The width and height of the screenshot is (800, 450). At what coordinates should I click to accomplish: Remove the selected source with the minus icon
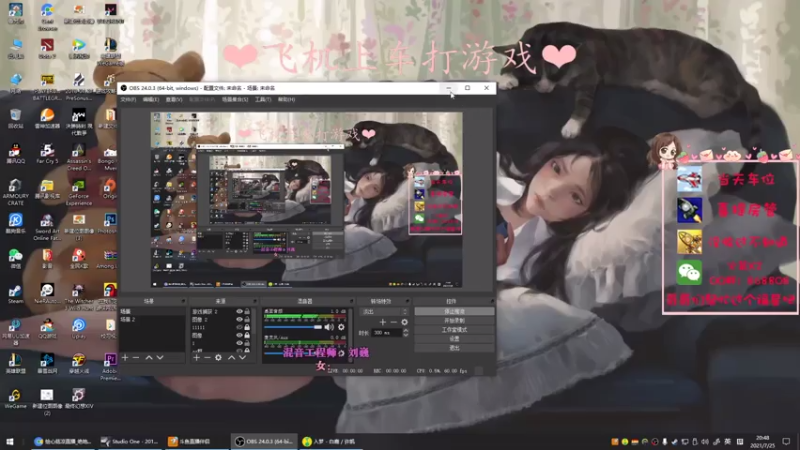click(207, 358)
